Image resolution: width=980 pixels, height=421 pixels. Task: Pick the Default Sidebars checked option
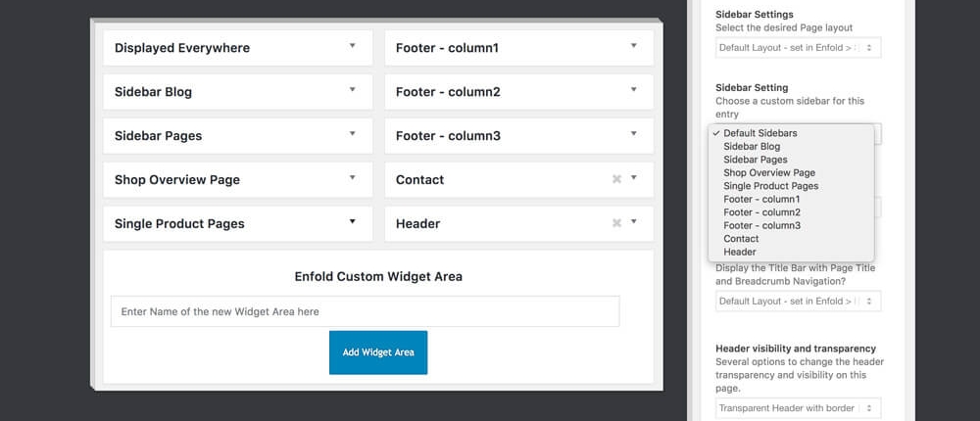pyautogui.click(x=759, y=133)
